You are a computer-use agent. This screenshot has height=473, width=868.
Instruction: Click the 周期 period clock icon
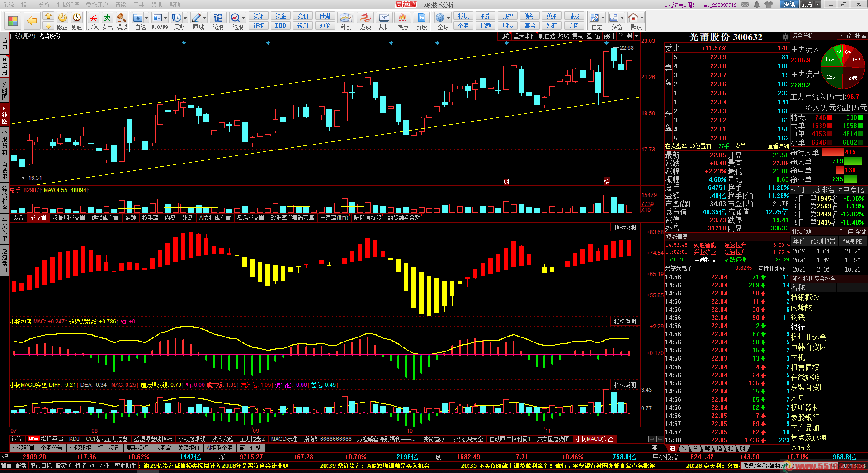176,18
